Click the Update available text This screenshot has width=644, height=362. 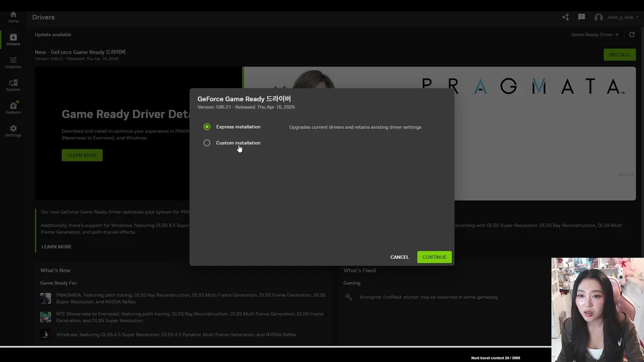pos(53,35)
